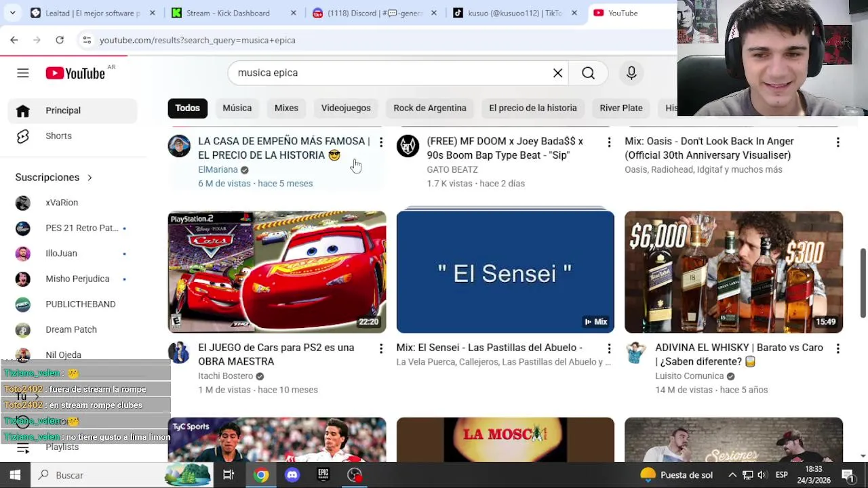Screen dimensions: 868x488
Task: Open volume control in system tray
Action: coord(762,475)
